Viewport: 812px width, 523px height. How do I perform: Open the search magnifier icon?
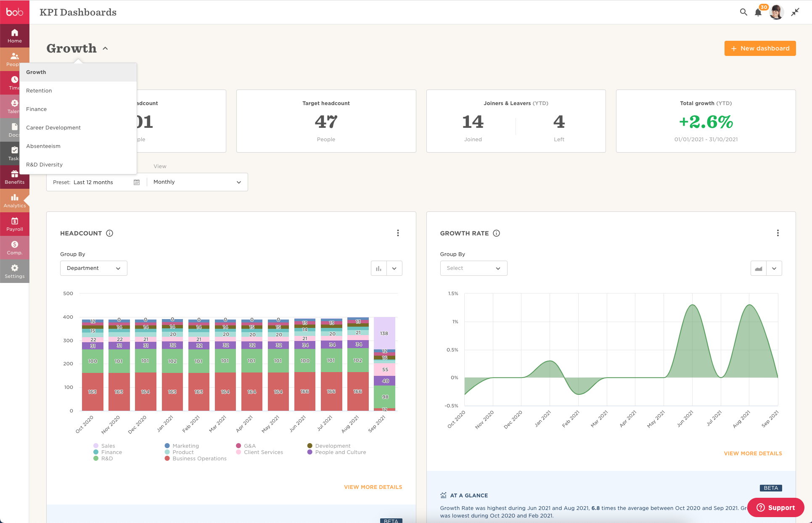[743, 12]
